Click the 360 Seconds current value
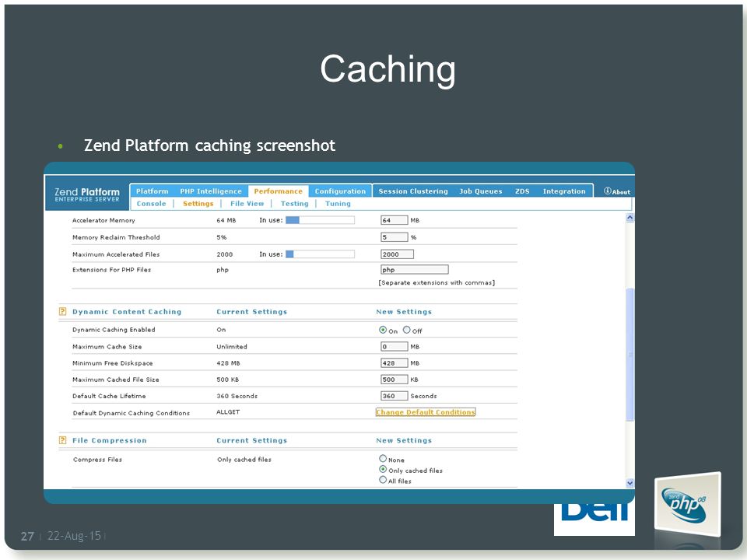 [x=237, y=396]
